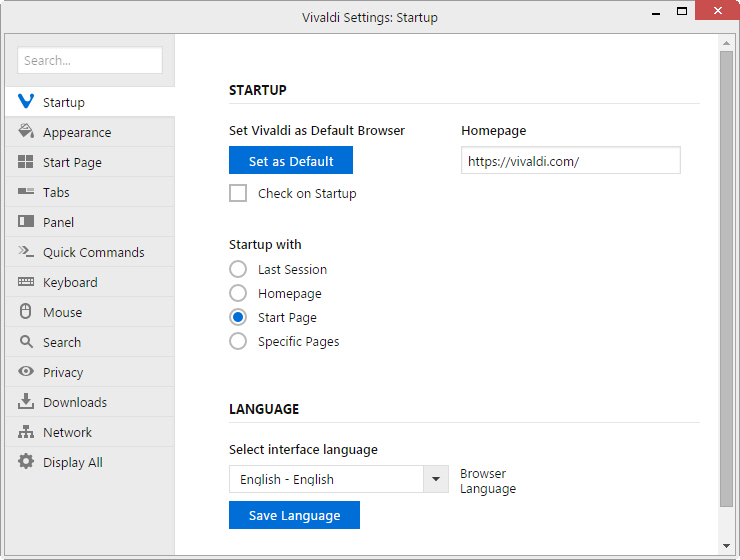Click scrollbar down arrow
This screenshot has height=560, width=740.
pyautogui.click(x=726, y=546)
